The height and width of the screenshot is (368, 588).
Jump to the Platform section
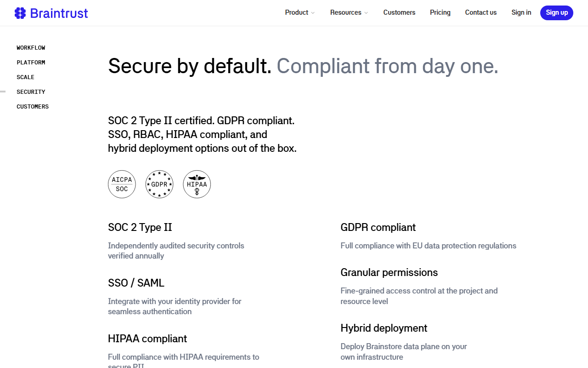(31, 63)
